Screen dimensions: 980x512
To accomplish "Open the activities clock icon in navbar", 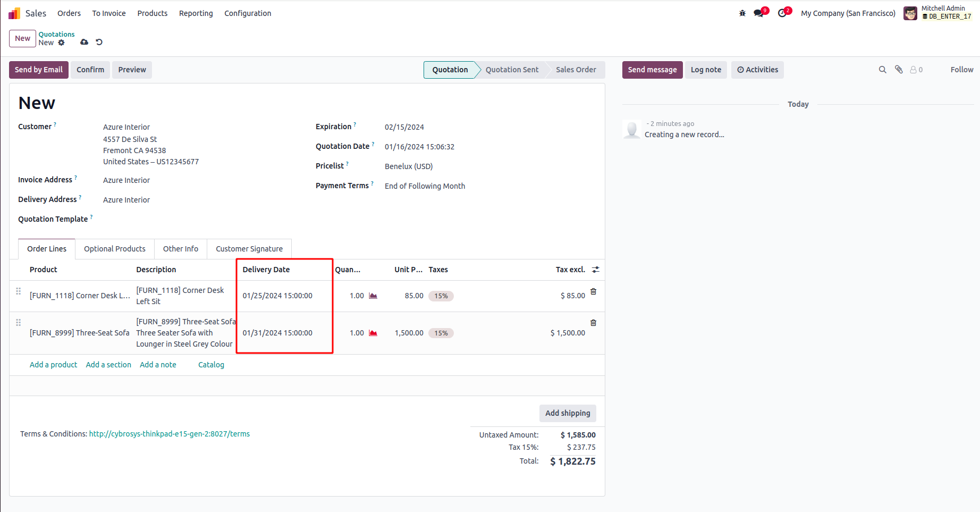I will tap(782, 13).
